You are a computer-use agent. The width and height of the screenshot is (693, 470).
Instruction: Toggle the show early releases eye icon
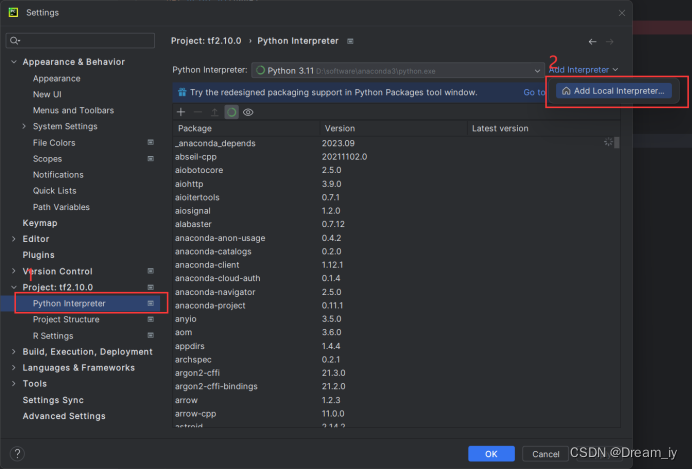pos(248,112)
